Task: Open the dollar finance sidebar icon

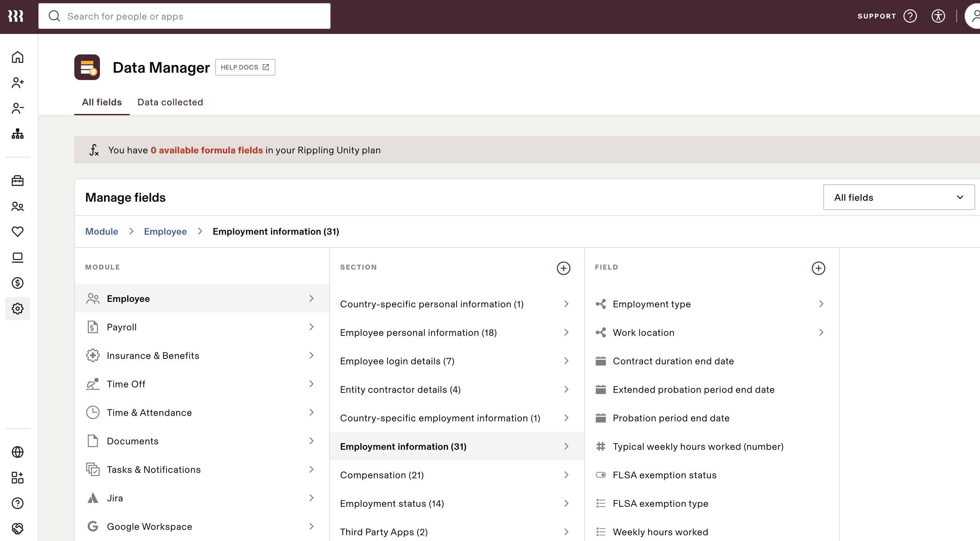Action: tap(18, 283)
